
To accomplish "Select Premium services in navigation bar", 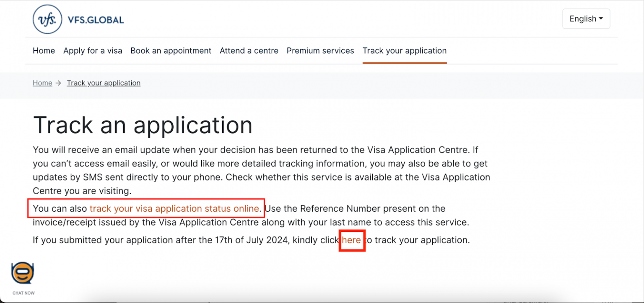I will tap(320, 51).
